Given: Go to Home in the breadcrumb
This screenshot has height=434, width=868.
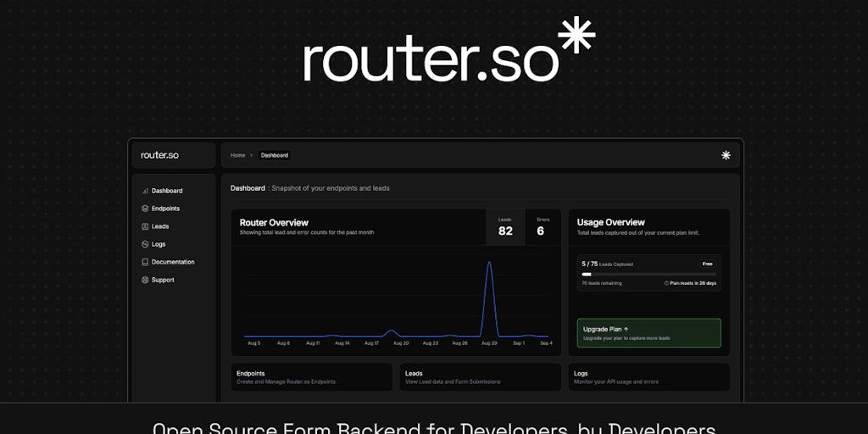Looking at the screenshot, I should 237,155.
